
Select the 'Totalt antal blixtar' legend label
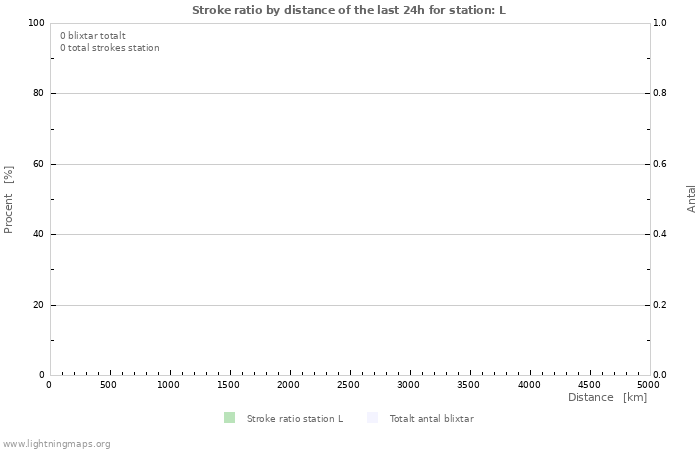click(x=432, y=418)
